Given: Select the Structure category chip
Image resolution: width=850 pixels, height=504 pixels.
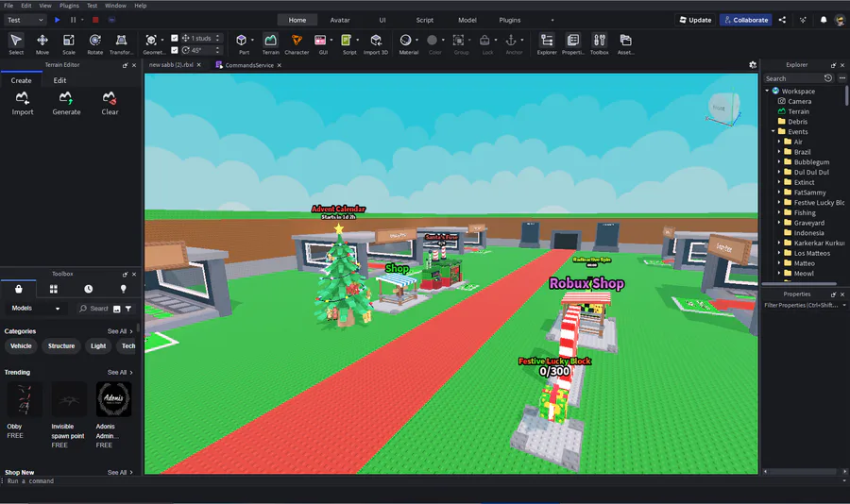Looking at the screenshot, I should [61, 345].
